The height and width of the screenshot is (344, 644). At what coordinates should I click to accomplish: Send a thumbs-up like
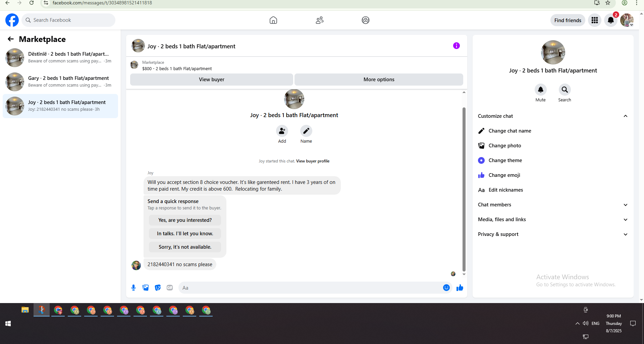[460, 288]
